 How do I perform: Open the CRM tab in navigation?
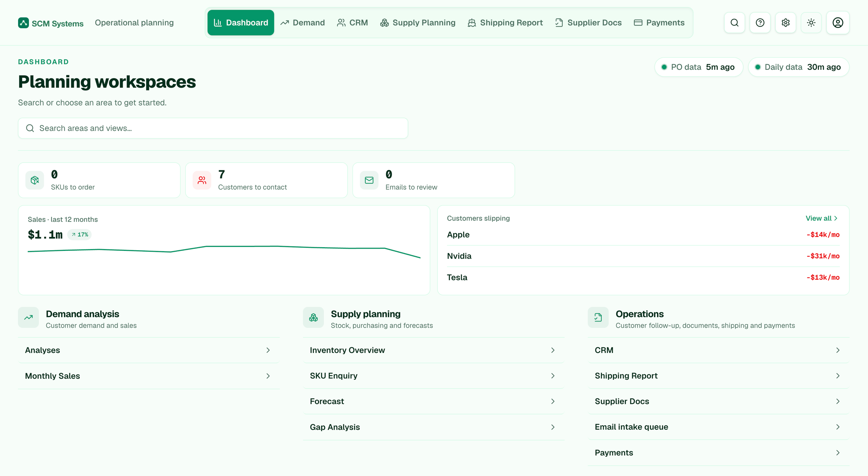[353, 23]
